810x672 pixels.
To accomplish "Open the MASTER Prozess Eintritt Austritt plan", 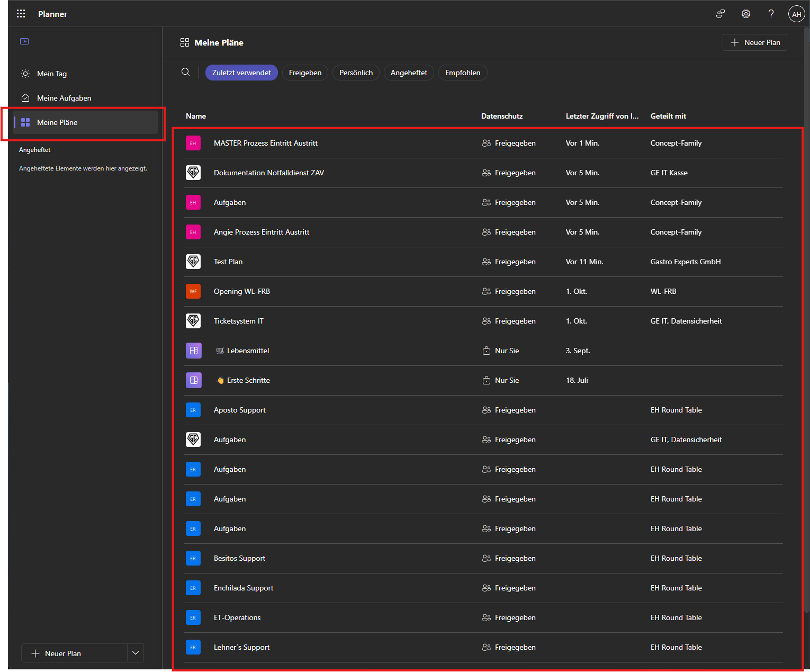I will (266, 143).
